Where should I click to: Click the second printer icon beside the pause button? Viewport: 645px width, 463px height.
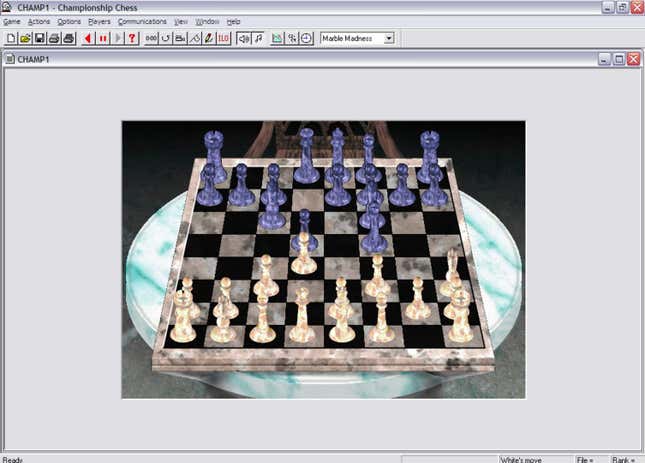pos(69,39)
